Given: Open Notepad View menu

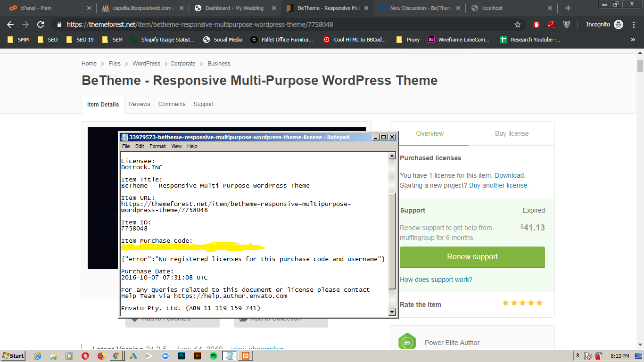Looking at the screenshot, I should 176,146.
